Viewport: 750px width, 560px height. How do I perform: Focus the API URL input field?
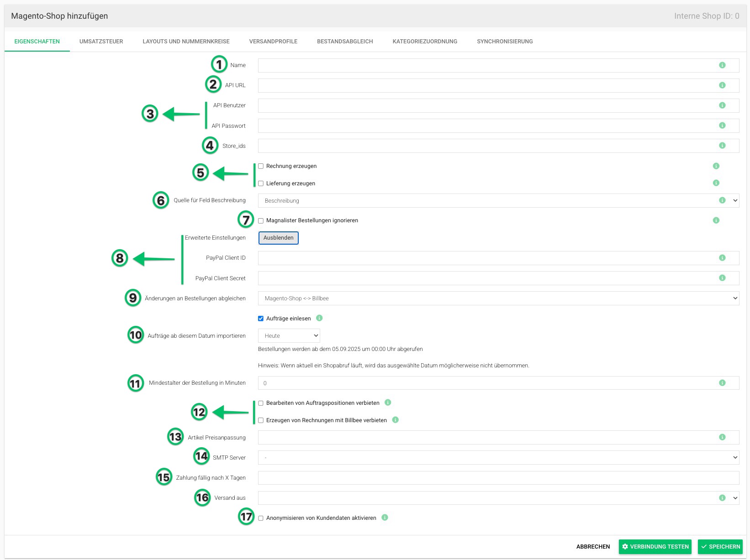(498, 85)
